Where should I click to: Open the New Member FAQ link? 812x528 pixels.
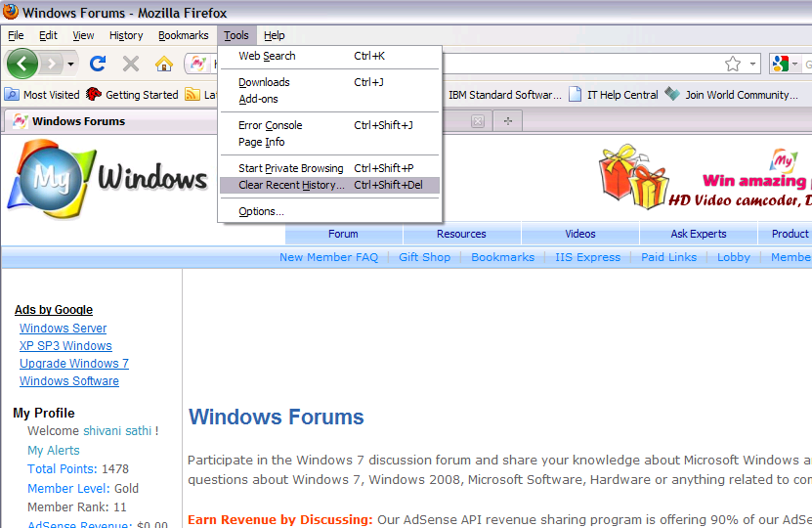(x=329, y=257)
